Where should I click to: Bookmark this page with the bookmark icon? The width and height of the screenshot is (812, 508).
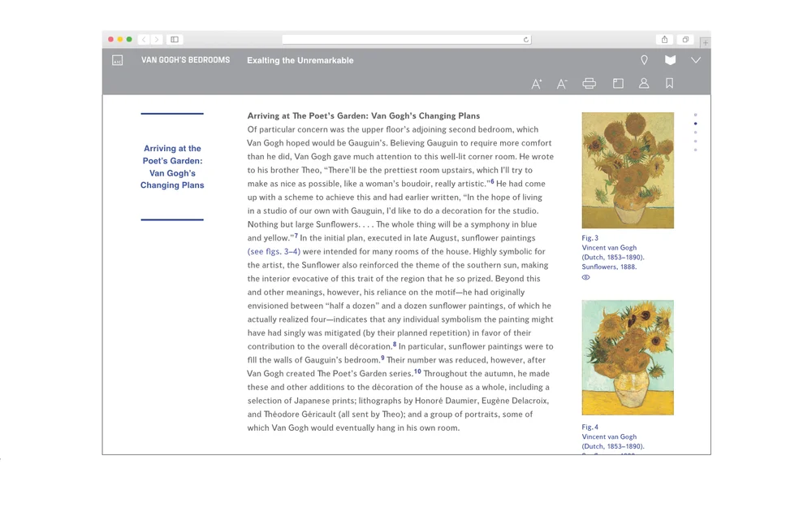point(670,83)
